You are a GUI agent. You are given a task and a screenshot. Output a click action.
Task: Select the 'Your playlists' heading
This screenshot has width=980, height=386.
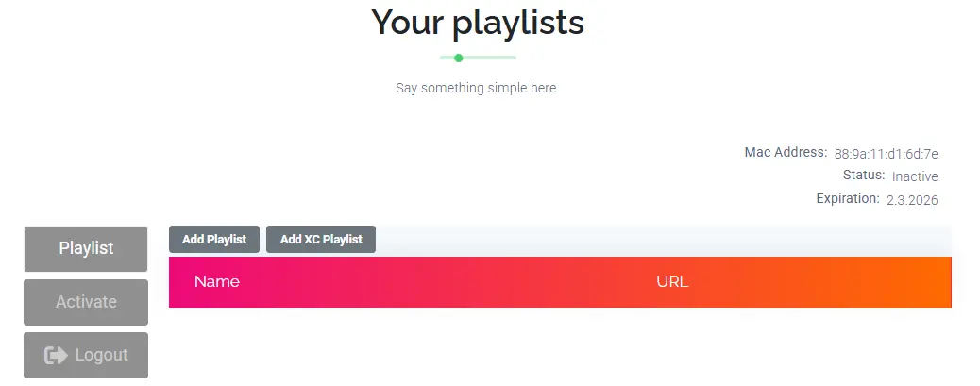click(478, 23)
